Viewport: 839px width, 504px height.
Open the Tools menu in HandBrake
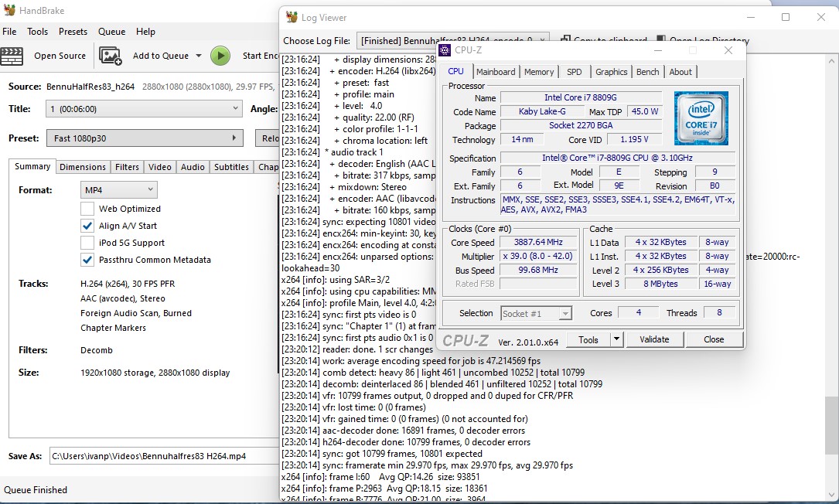coord(37,32)
